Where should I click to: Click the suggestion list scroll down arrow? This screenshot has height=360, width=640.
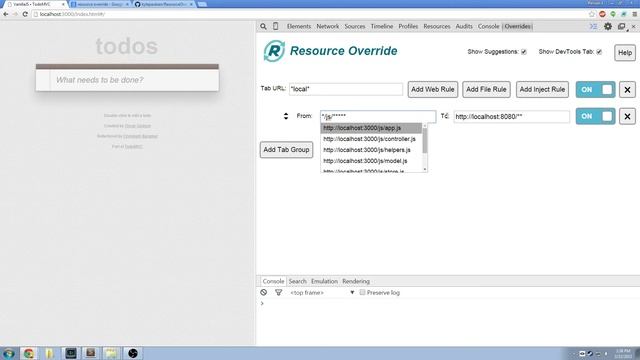425,169
